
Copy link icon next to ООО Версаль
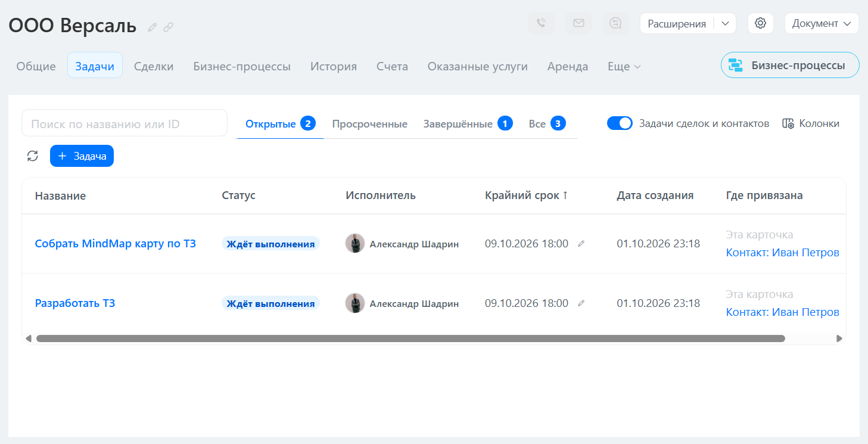point(169,27)
